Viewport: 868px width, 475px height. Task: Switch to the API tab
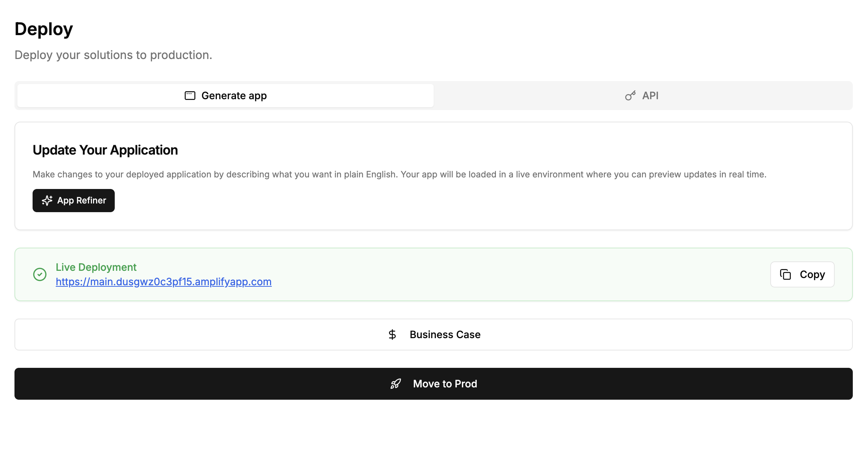pyautogui.click(x=650, y=96)
